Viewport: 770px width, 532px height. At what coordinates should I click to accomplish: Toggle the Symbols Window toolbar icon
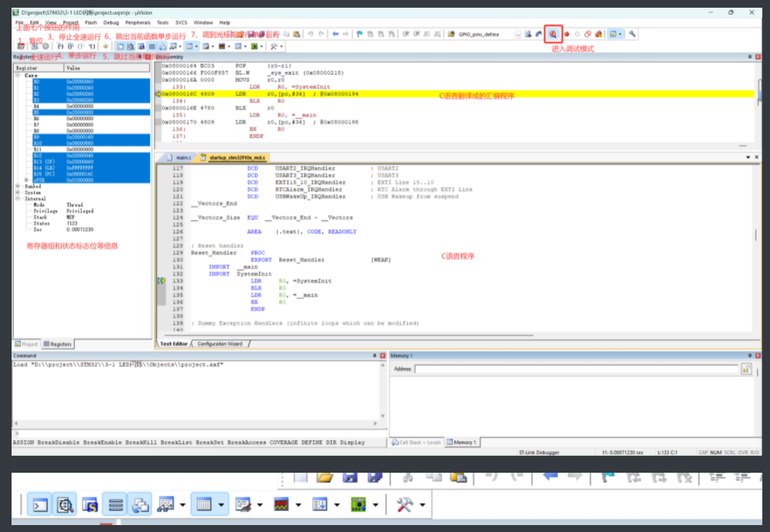[x=141, y=46]
